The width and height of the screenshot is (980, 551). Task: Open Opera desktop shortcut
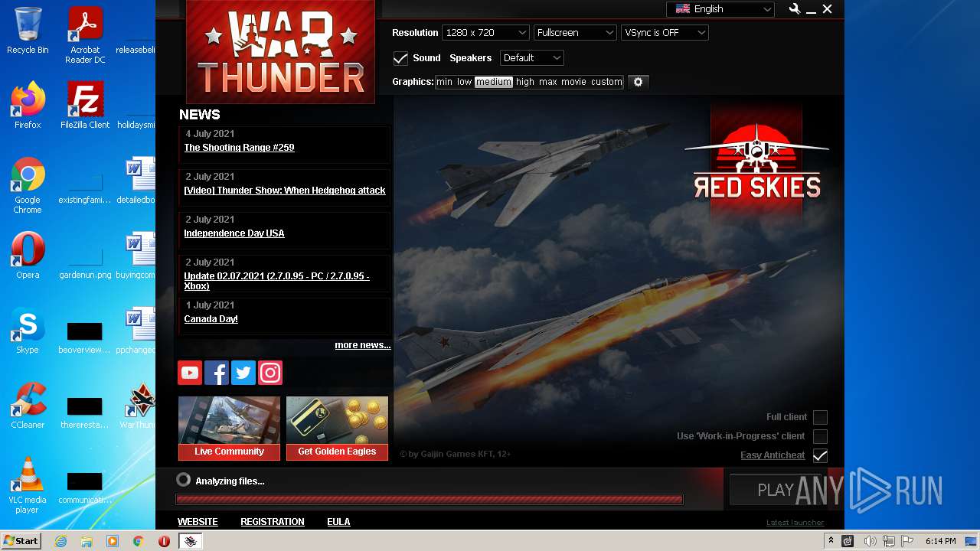(x=28, y=255)
